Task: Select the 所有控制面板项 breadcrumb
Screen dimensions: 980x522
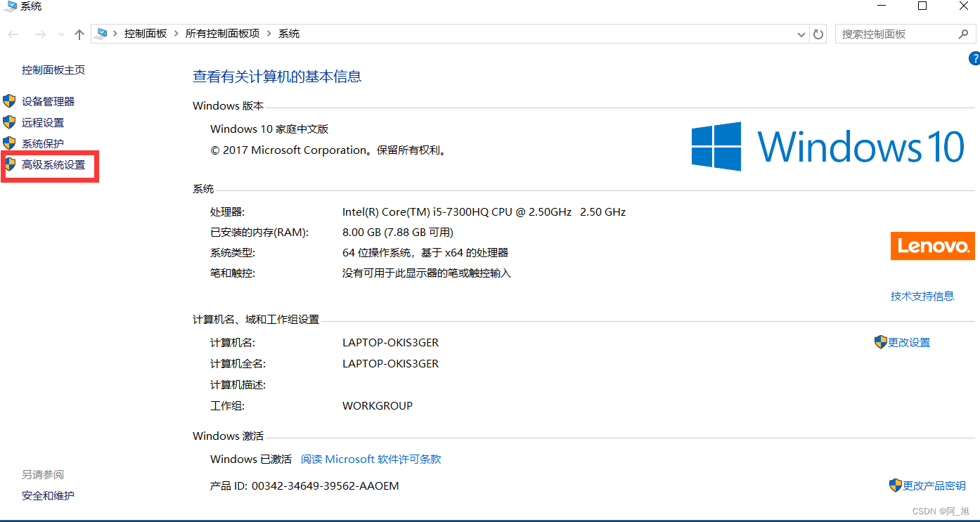Action: (223, 34)
